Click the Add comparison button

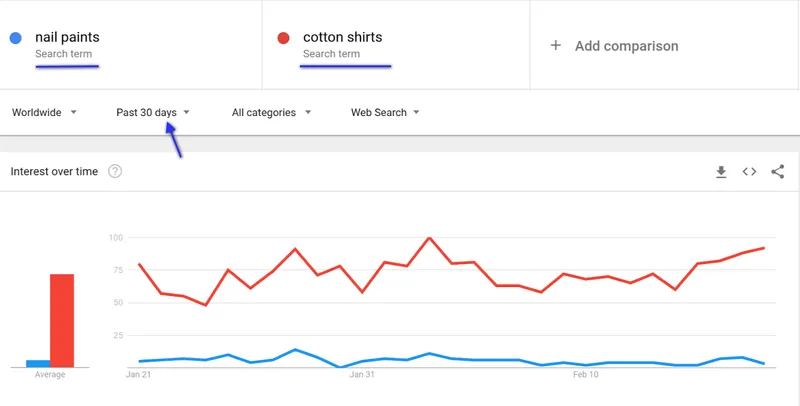tap(614, 45)
